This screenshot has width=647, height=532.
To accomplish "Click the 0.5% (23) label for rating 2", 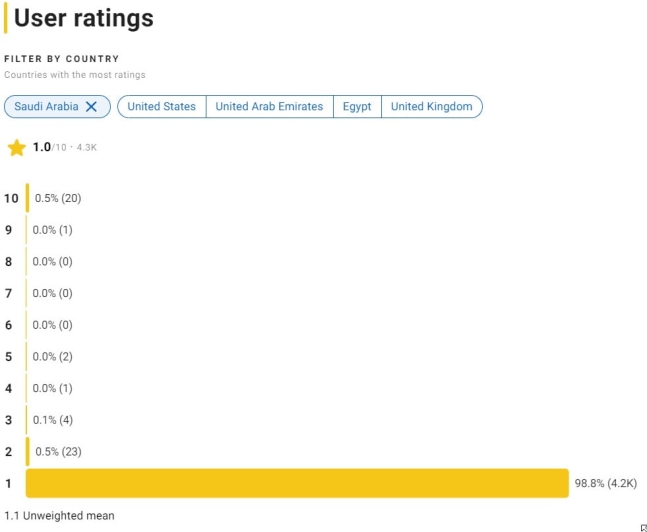I will tap(58, 451).
